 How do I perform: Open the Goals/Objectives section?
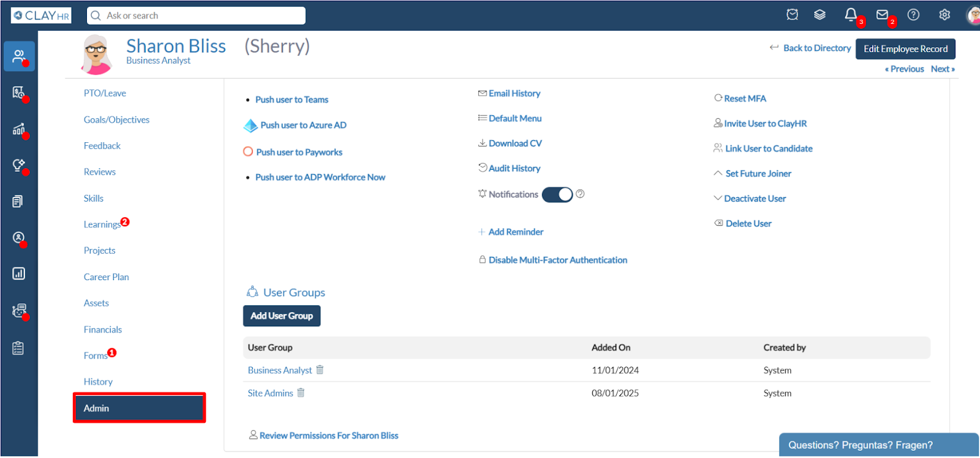116,120
